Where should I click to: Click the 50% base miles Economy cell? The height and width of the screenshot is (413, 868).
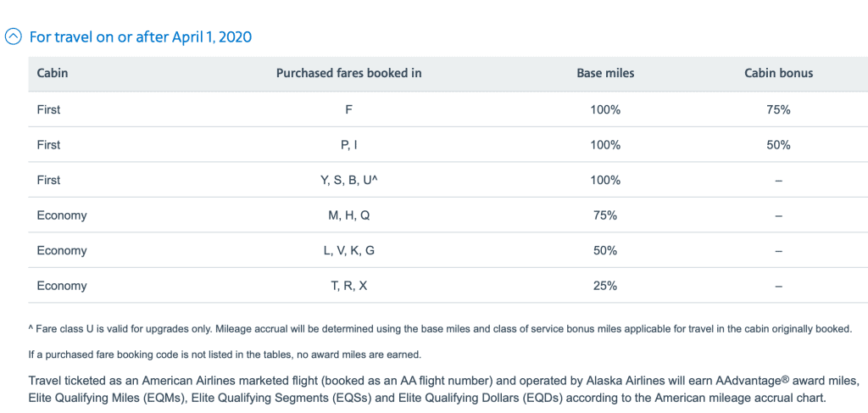(605, 251)
